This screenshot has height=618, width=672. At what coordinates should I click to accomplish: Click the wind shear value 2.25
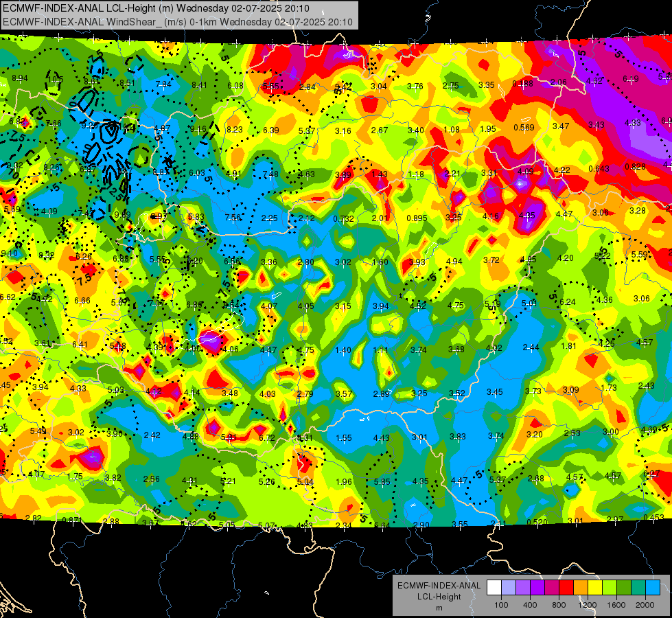click(x=269, y=218)
